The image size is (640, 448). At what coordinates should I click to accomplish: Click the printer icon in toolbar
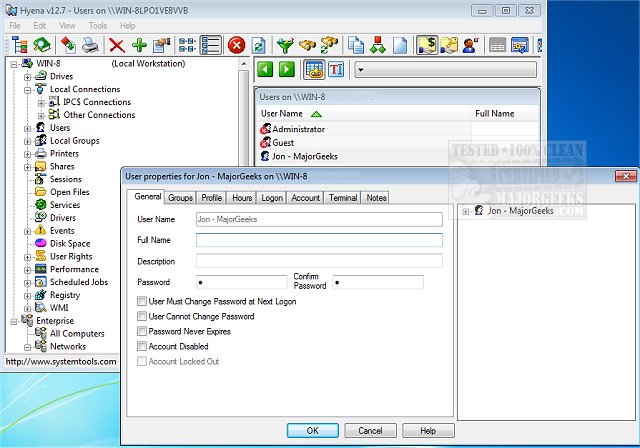click(x=90, y=45)
